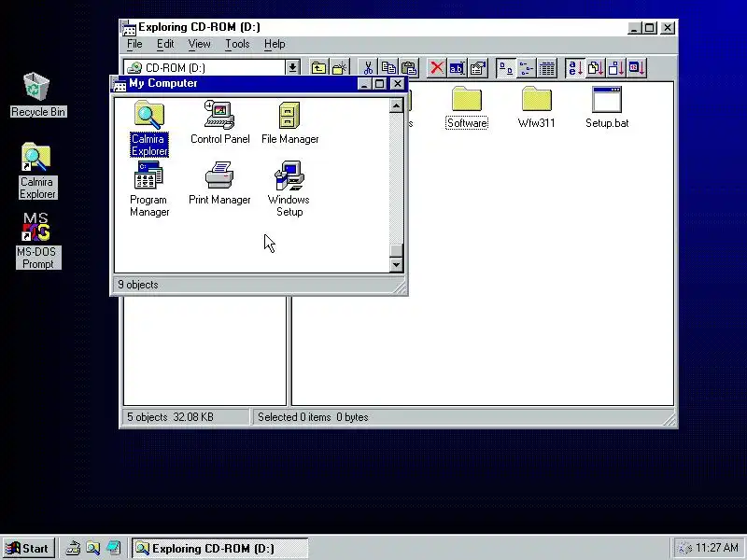Select the Calmira Explorer desktop shortcut
Screen dimensions: 747x560
coord(37,171)
